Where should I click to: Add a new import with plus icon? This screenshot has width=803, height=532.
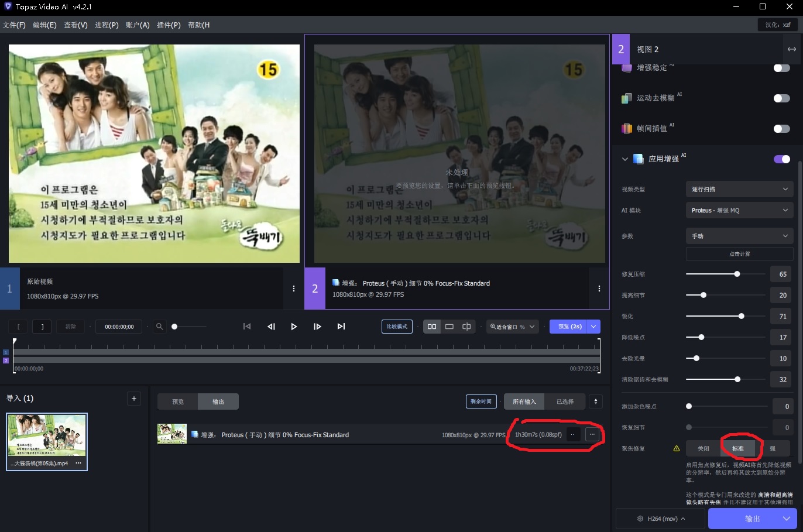click(x=134, y=399)
